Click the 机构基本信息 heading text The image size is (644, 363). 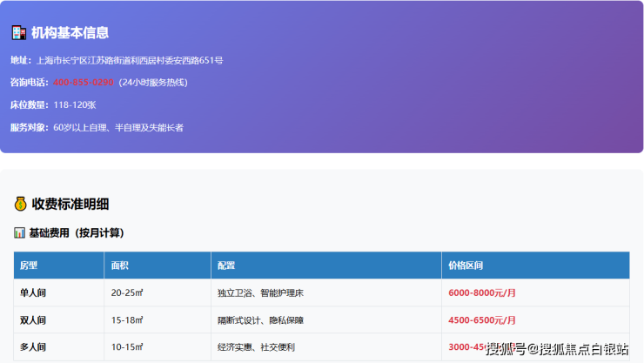(x=70, y=33)
